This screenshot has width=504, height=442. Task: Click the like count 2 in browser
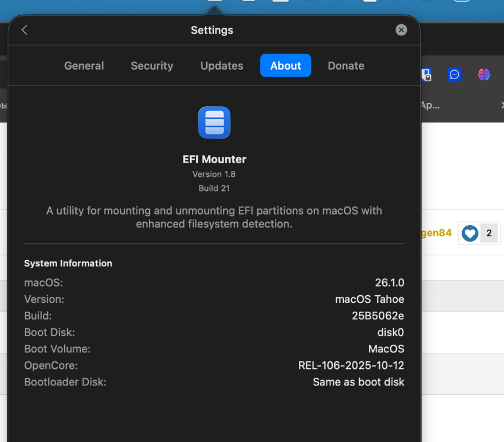(489, 233)
